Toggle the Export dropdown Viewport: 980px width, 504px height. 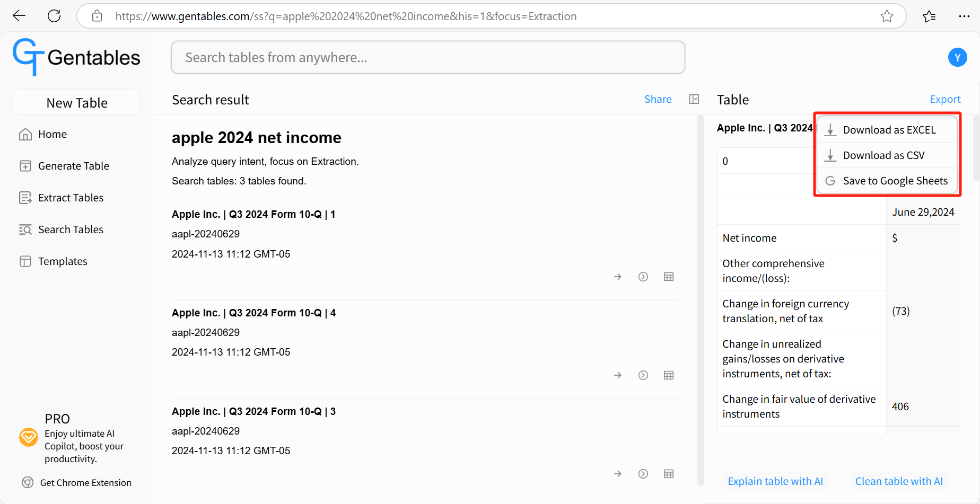click(945, 99)
